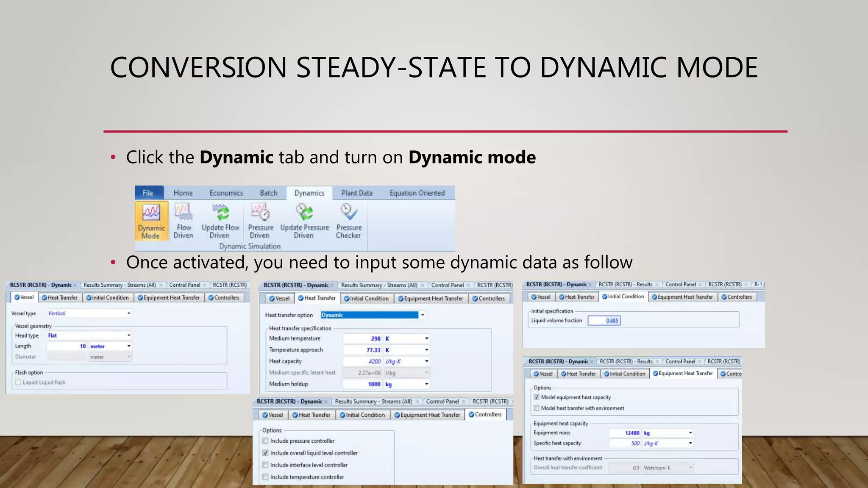
Task: Expand the Heat transfer option dropdown
Action: click(423, 315)
